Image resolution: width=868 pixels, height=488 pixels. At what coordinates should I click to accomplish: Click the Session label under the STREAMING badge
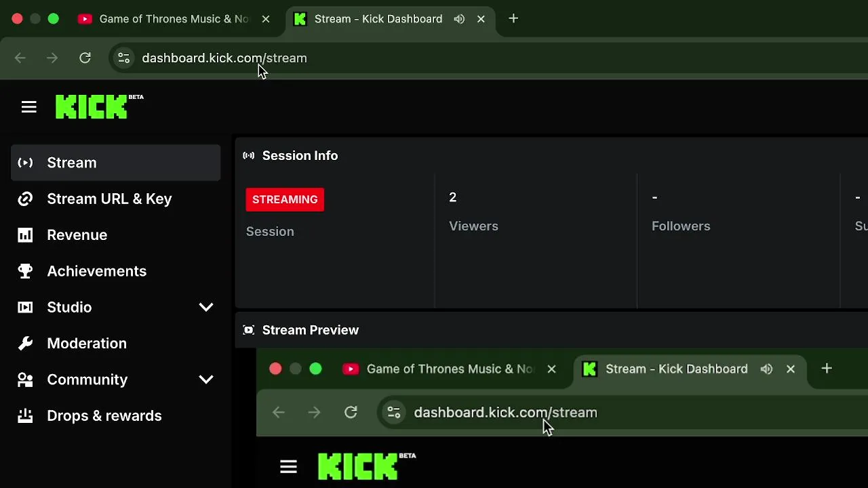click(x=270, y=232)
